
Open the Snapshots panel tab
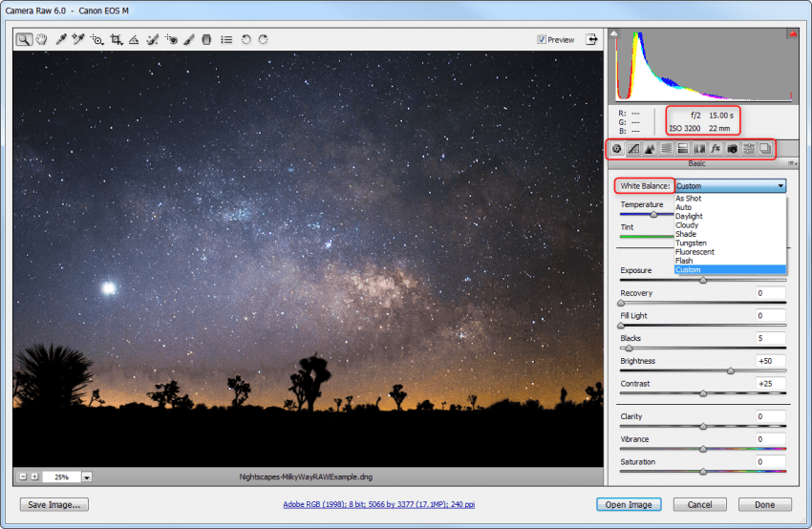point(765,149)
